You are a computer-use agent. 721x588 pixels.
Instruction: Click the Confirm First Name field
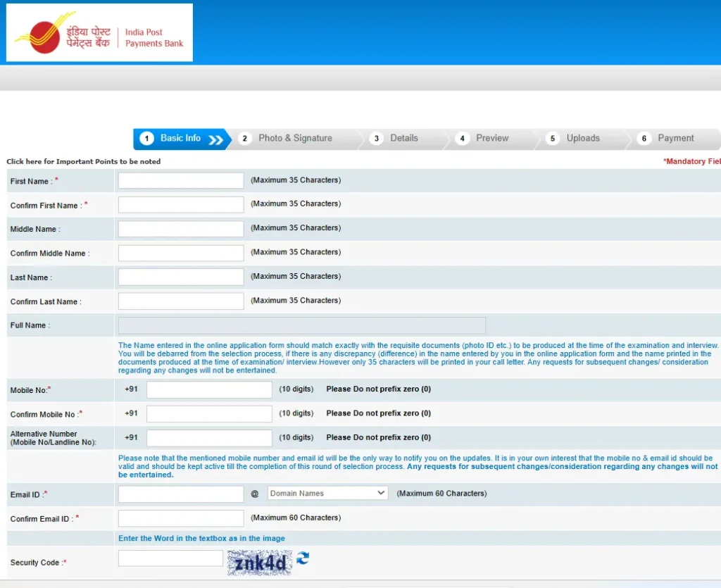click(181, 205)
